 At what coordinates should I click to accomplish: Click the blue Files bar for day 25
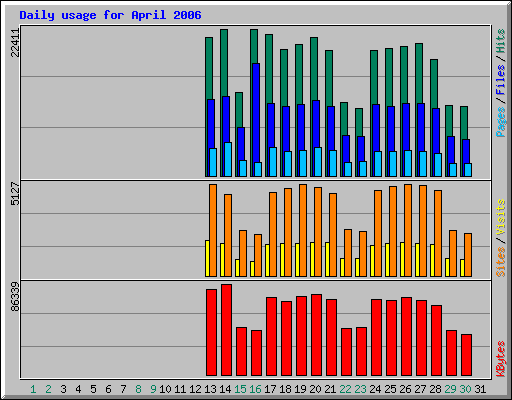point(391,129)
